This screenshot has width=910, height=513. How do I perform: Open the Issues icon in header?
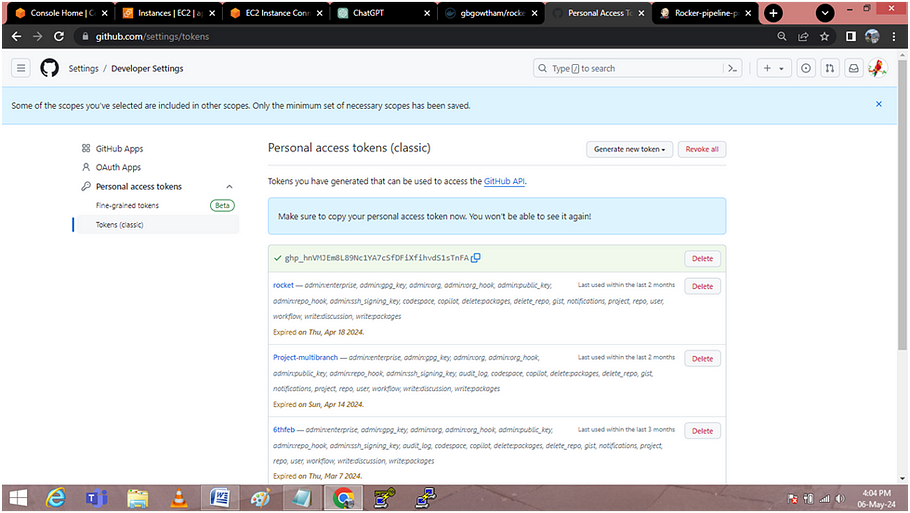coord(806,68)
